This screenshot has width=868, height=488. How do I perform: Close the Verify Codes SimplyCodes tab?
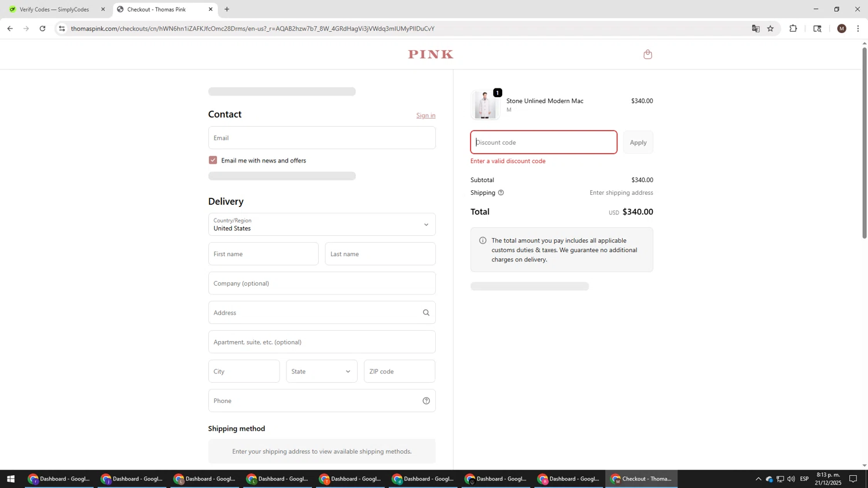coord(103,9)
